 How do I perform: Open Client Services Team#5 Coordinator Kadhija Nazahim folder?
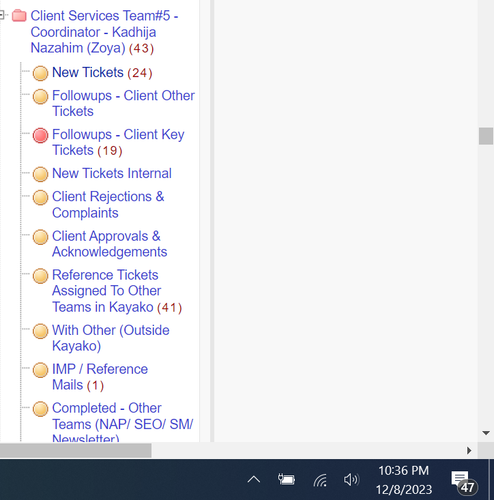pos(104,32)
